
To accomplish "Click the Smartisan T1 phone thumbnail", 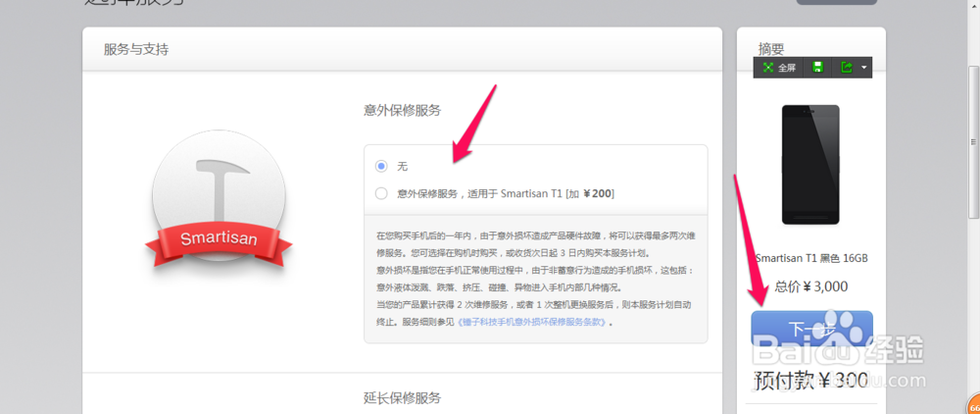I will [x=810, y=165].
